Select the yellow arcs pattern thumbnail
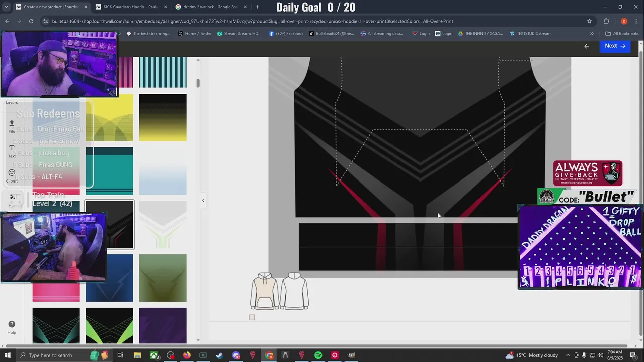Screen dimensions: 644x362 [x=109, y=118]
